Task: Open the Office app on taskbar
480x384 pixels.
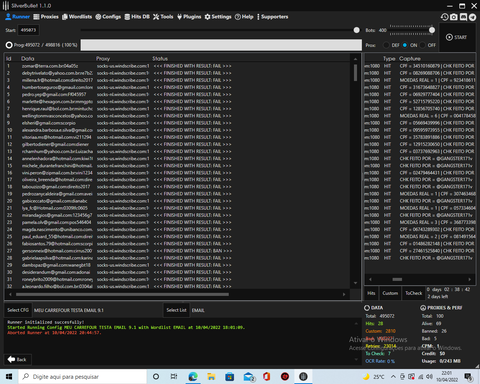Action: tap(266, 377)
